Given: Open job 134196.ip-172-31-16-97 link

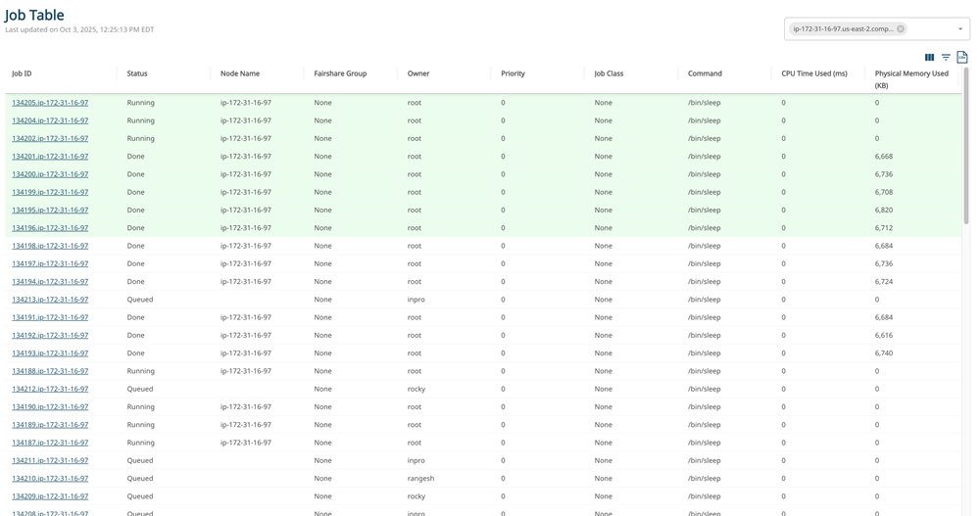Looking at the screenshot, I should [50, 228].
